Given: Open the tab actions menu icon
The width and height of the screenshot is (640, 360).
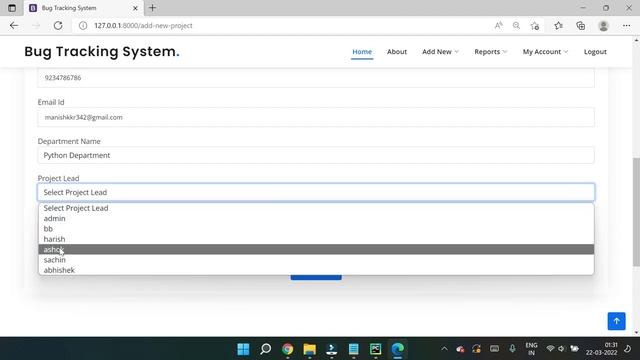Looking at the screenshot, I should (x=12, y=8).
